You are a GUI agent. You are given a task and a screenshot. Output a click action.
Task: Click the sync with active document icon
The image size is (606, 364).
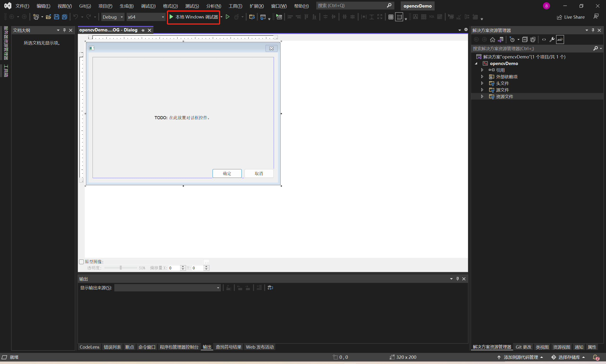click(501, 39)
